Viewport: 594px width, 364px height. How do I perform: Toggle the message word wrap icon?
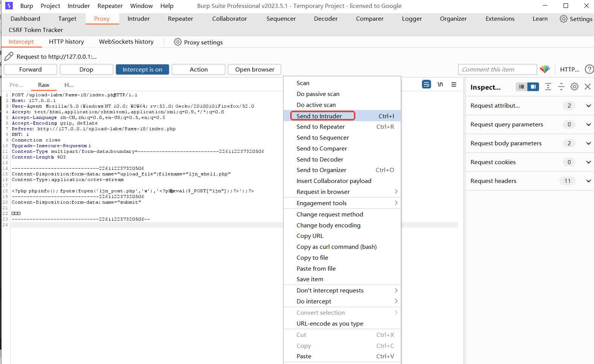coord(426,84)
